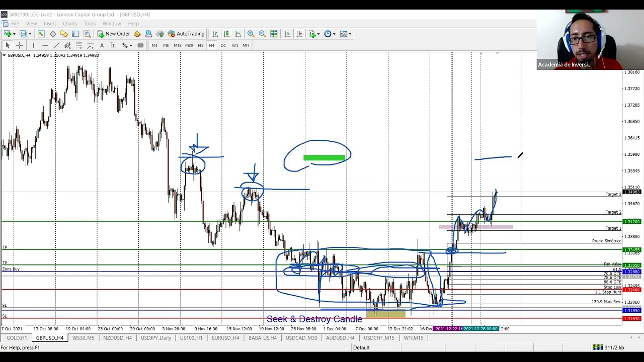Draw a vertical line

pos(33,45)
